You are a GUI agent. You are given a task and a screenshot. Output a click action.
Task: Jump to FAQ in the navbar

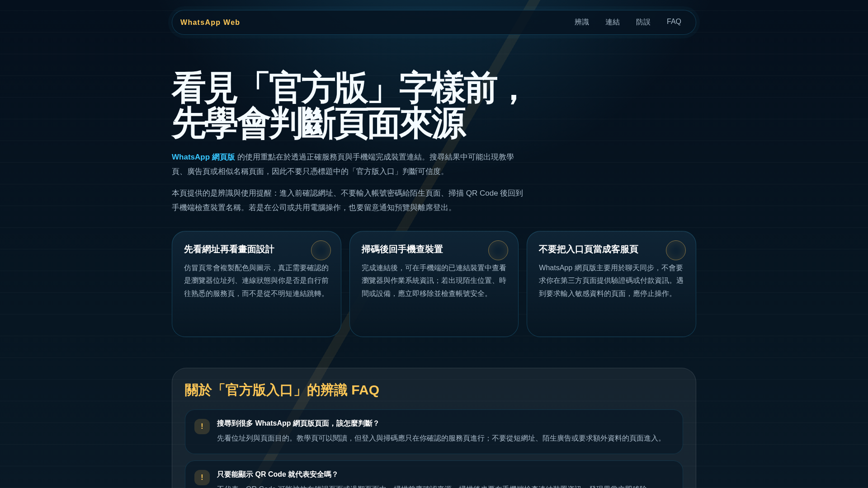click(674, 22)
